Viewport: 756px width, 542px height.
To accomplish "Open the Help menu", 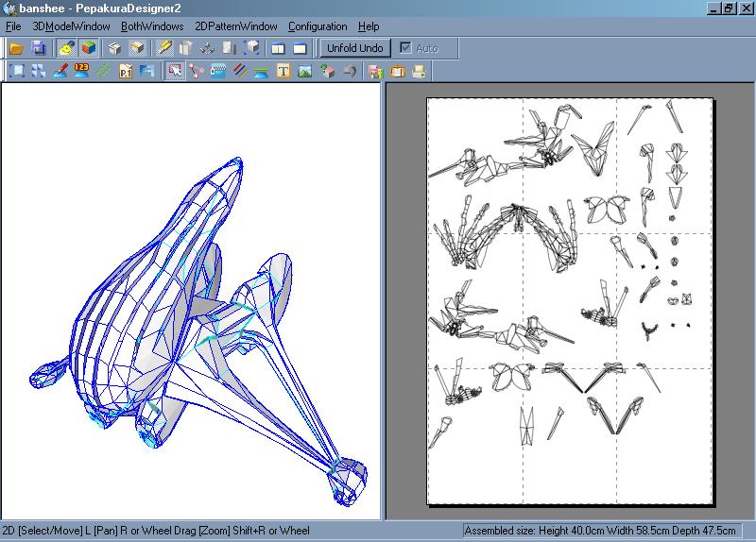I will [369, 26].
